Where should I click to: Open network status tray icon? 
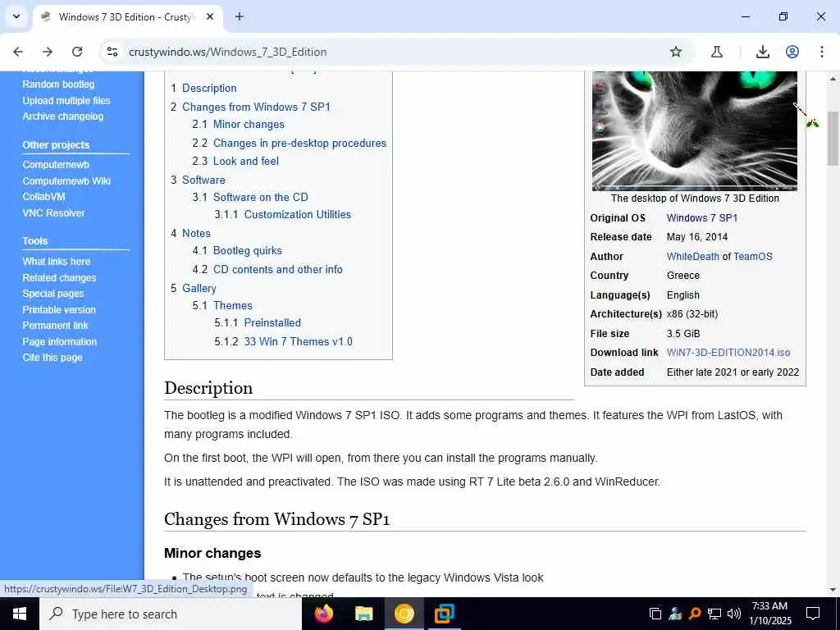pyautogui.click(x=714, y=614)
